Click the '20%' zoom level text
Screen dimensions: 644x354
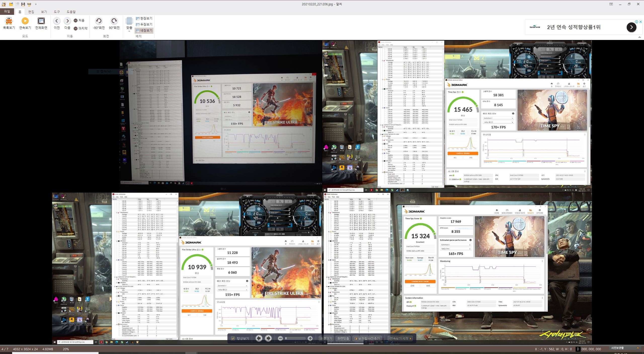point(66,349)
